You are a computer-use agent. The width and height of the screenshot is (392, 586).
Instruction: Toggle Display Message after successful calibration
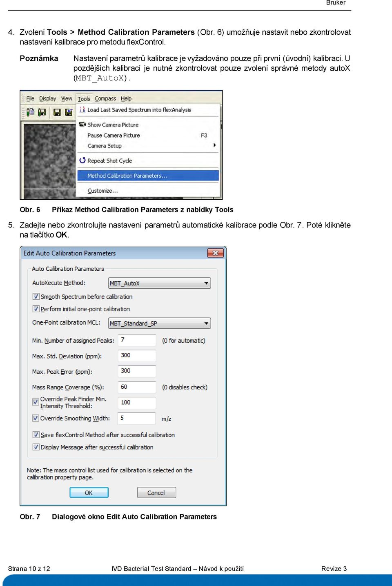tap(36, 447)
